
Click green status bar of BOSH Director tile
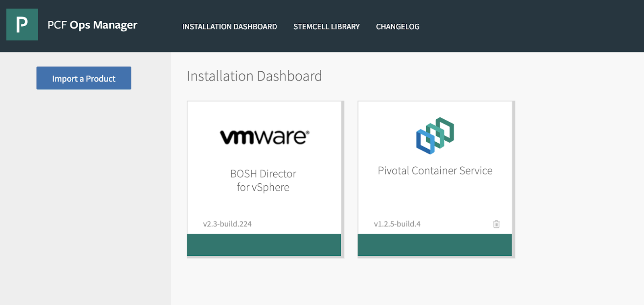264,245
